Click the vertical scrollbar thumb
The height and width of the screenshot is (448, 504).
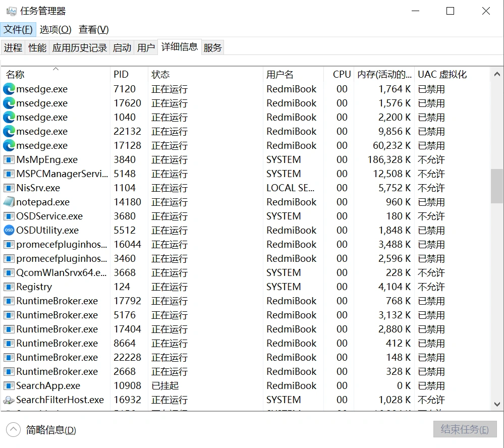click(496, 186)
